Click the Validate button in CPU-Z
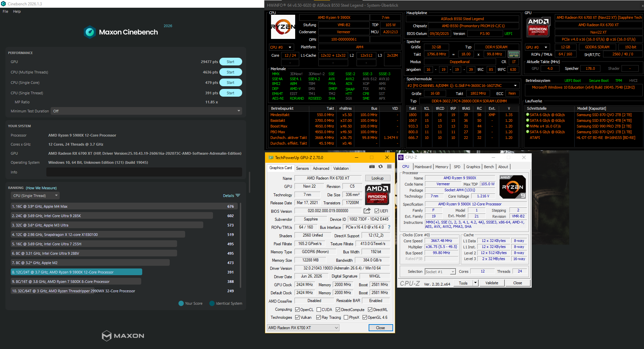644x349 pixels. (x=492, y=283)
